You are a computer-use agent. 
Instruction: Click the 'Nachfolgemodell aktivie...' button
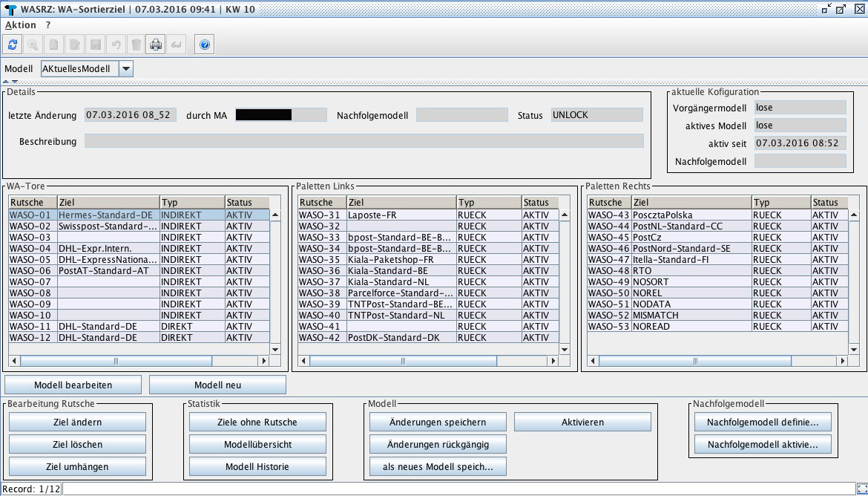763,445
